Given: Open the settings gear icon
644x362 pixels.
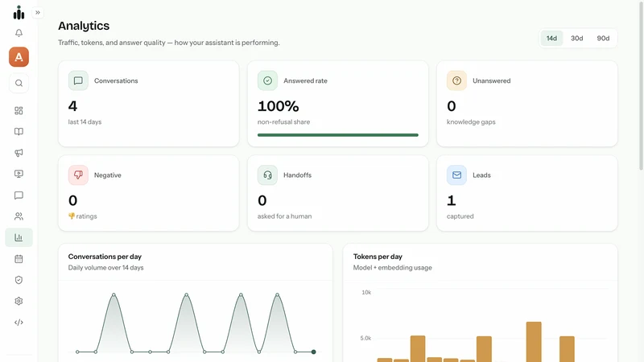Looking at the screenshot, I should 19,301.
